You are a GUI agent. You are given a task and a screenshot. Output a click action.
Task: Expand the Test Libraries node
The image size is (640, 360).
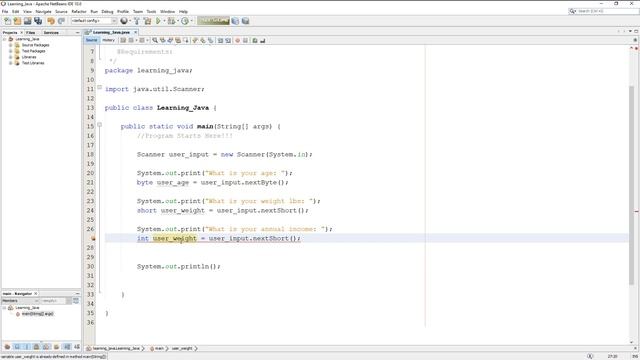point(11,63)
